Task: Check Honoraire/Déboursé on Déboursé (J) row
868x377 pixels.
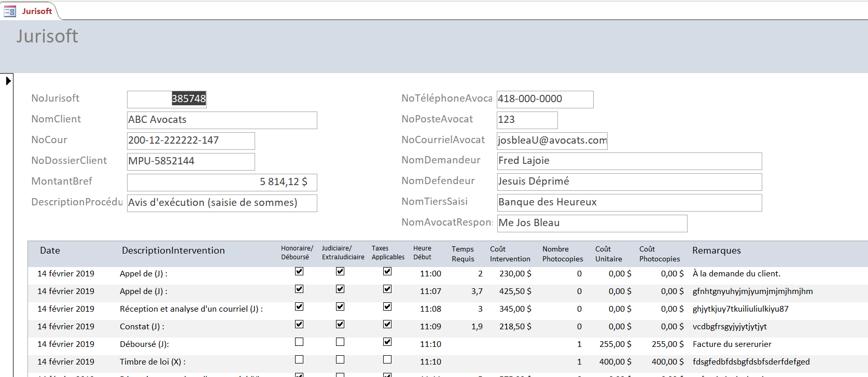Action: pyautogui.click(x=299, y=342)
